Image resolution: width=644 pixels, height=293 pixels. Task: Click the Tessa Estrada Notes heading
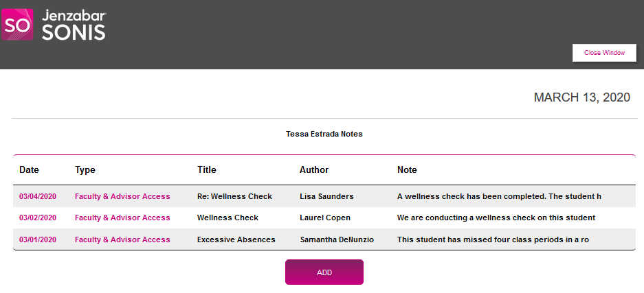coord(324,134)
